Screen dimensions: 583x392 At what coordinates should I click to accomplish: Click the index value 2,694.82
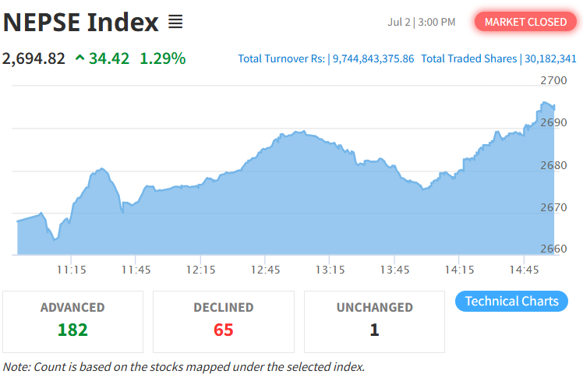(34, 58)
